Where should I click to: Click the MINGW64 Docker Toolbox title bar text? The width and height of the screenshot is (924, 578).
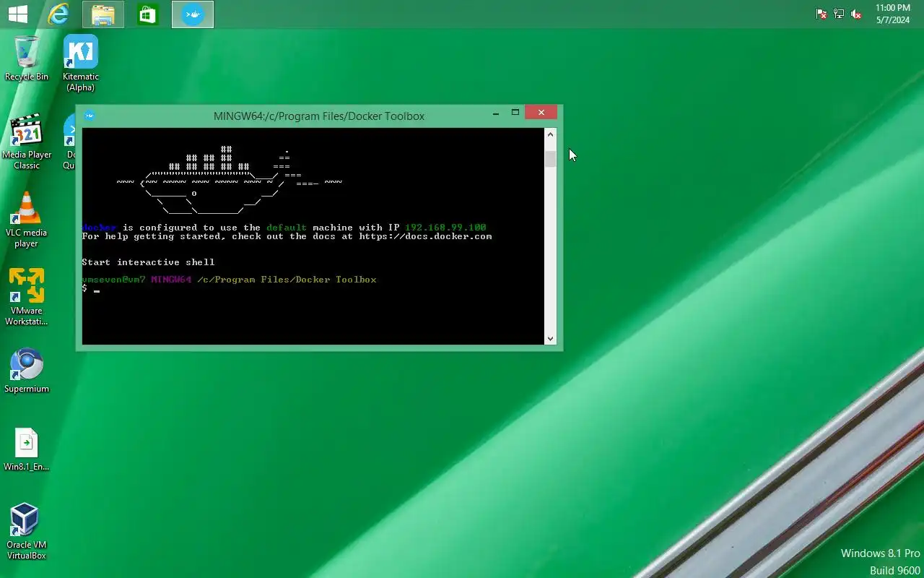[x=319, y=116]
